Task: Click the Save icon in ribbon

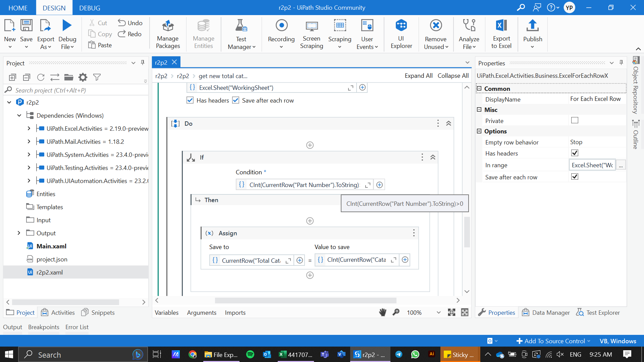Action: coord(26,26)
